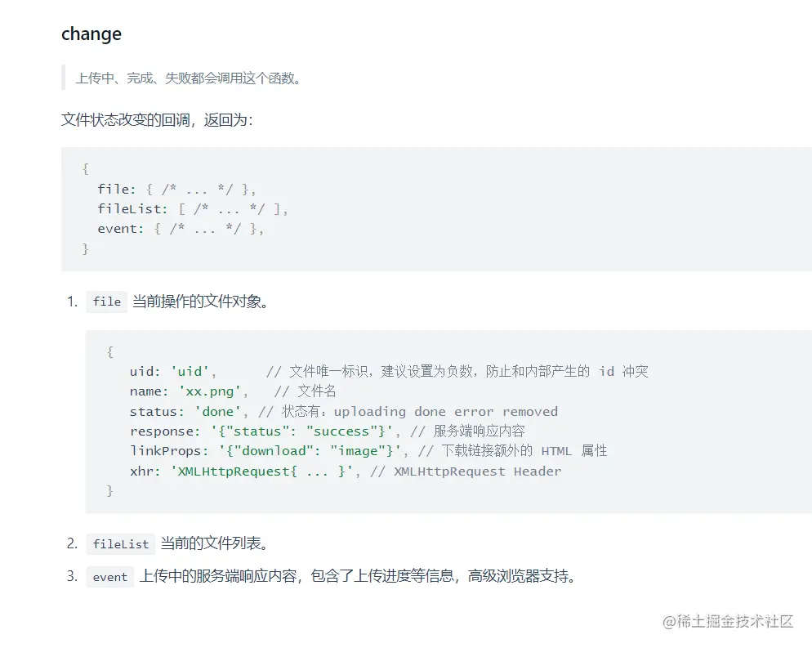The width and height of the screenshot is (812, 648).
Task: Click the XMLHttpRequest xhr value
Action: (262, 471)
